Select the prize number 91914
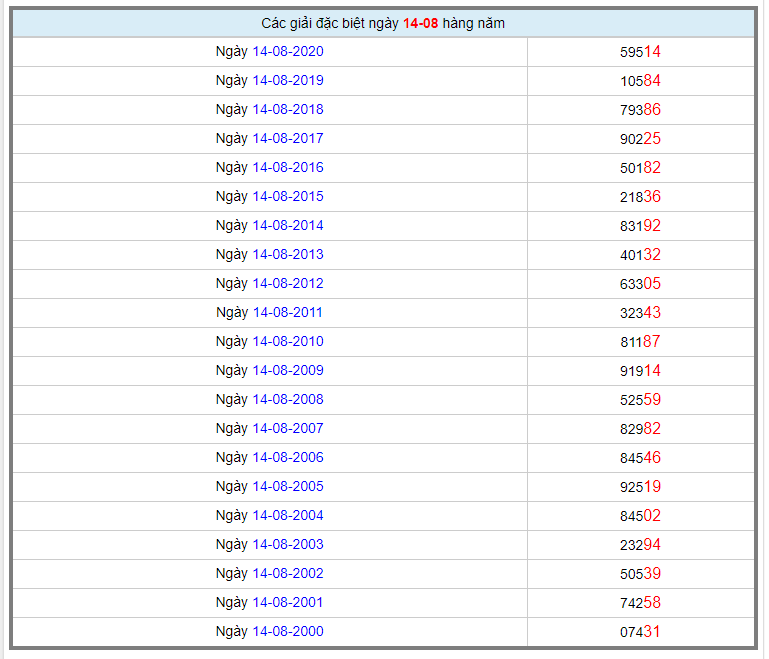The width and height of the screenshot is (769, 659). coord(640,370)
